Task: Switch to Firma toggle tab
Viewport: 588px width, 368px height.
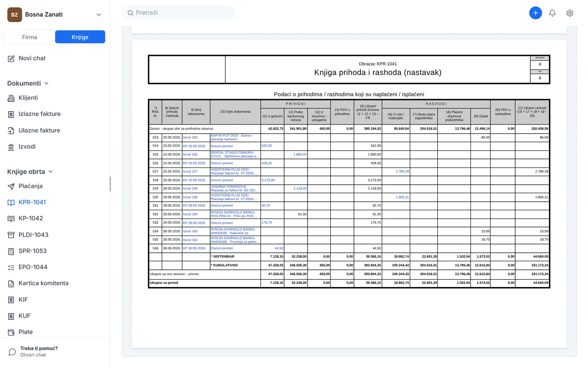Action: (x=29, y=37)
